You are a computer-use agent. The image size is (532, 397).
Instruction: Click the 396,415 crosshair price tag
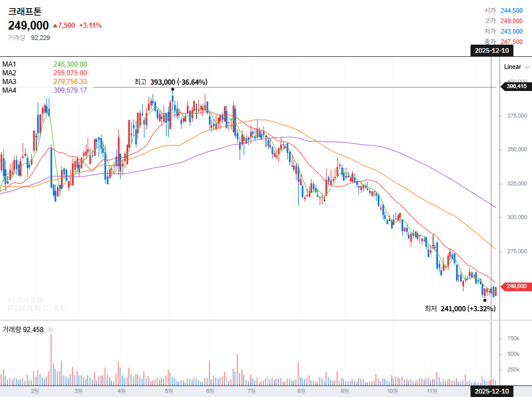click(515, 86)
